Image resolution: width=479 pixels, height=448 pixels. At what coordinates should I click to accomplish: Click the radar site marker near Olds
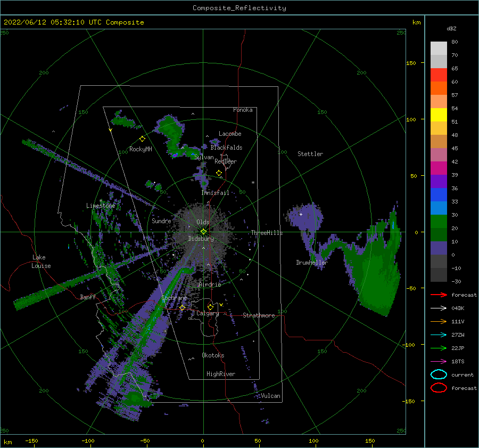pos(203,232)
